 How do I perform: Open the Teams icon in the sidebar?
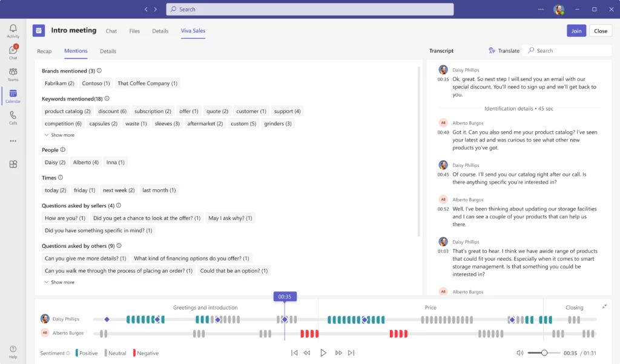click(x=13, y=73)
